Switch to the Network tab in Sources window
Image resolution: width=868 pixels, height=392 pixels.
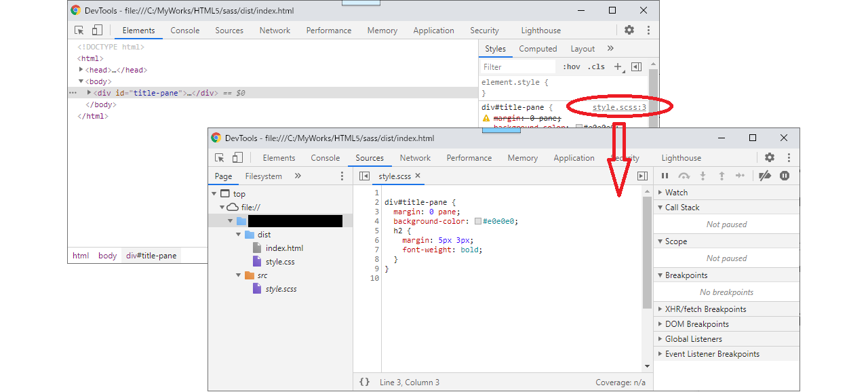(415, 158)
